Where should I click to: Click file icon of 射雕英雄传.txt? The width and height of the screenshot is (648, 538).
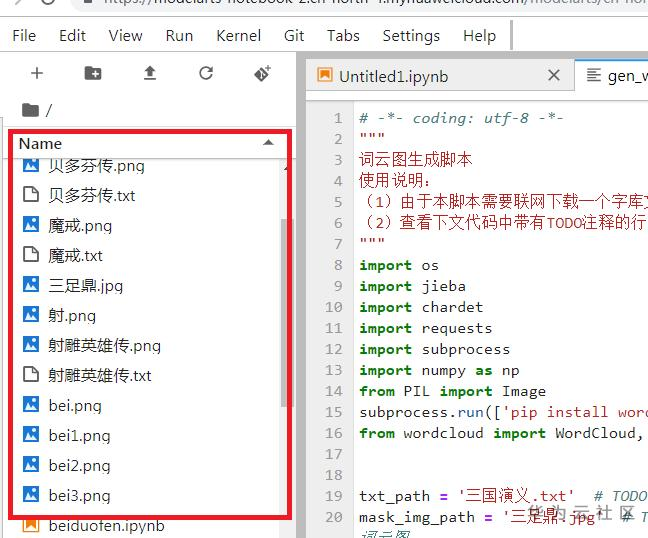coord(31,374)
